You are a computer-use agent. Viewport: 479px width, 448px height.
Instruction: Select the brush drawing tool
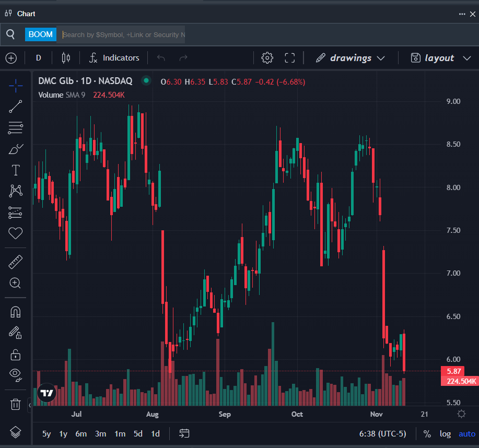point(16,149)
